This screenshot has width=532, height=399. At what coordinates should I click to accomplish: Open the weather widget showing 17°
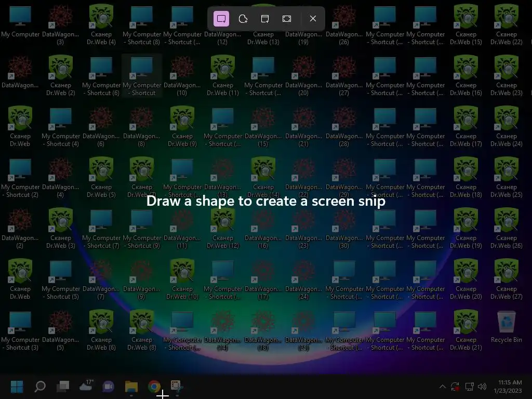coord(86,386)
